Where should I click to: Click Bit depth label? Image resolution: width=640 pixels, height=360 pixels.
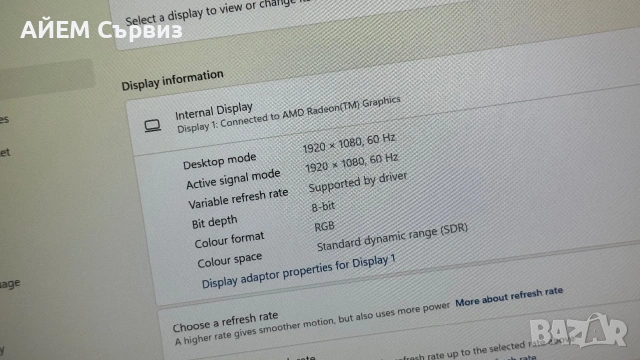(x=215, y=222)
